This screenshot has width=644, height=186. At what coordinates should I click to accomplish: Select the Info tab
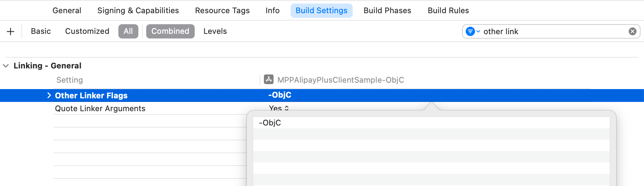(x=272, y=11)
